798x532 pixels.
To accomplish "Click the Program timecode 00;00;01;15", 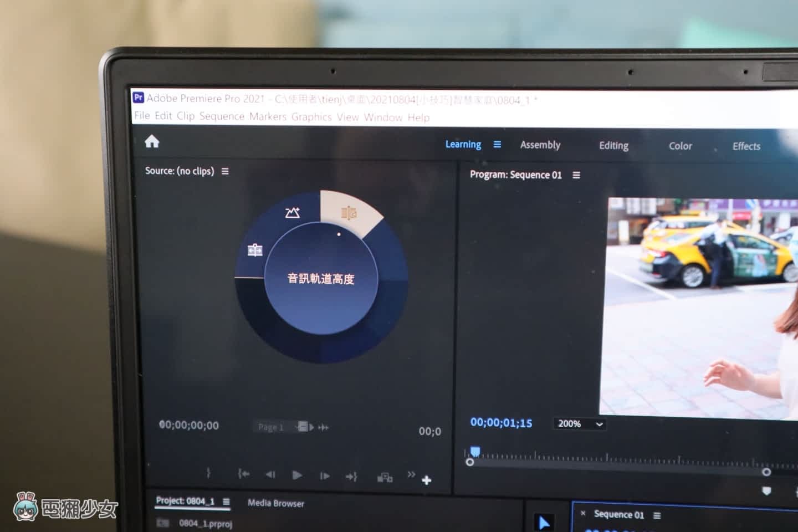I will pos(501,423).
